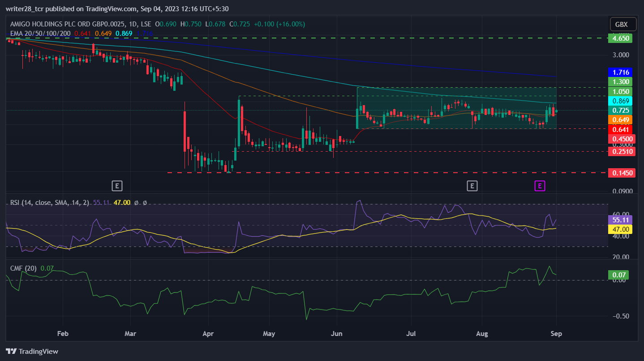The image size is (644, 361).
Task: Click the grey earnings E marker near late July
Action: point(472,186)
